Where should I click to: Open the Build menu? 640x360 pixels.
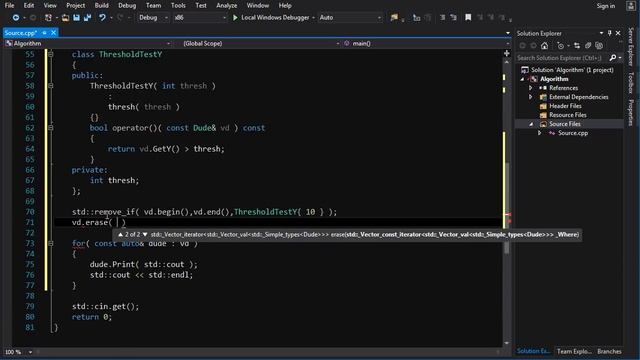tap(101, 6)
